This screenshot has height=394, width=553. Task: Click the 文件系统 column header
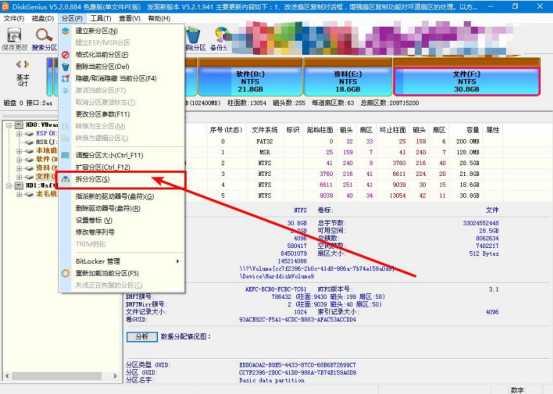[265, 130]
